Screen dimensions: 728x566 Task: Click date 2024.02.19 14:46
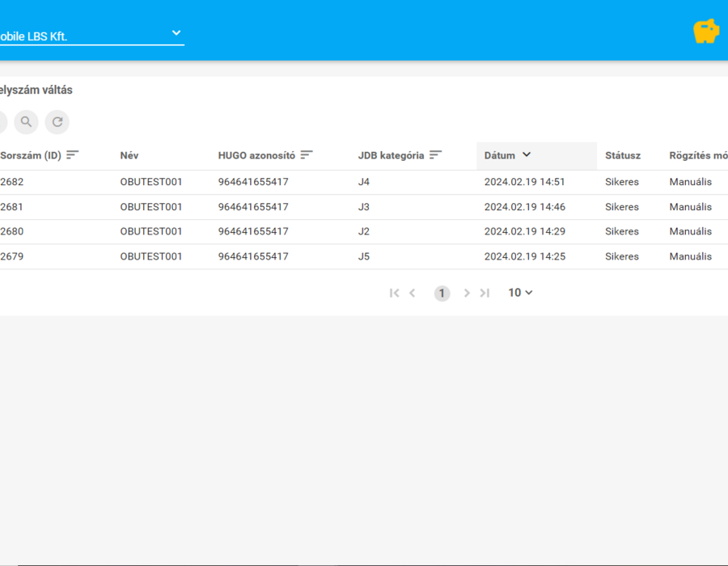pyautogui.click(x=525, y=207)
